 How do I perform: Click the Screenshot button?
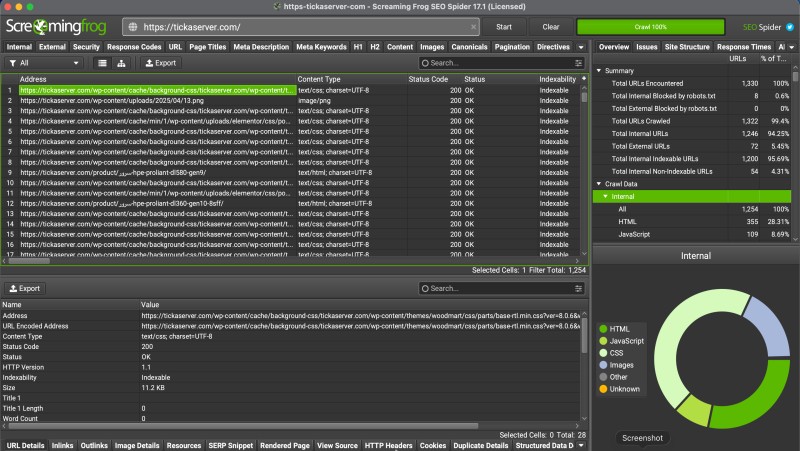[642, 438]
